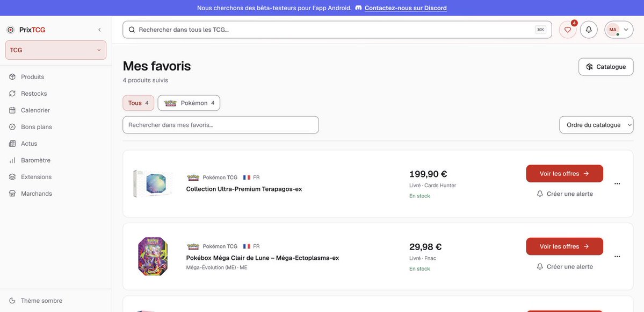Screen dimensions: 644x312
Task: Go to Bons plans
Action: (56, 127)
